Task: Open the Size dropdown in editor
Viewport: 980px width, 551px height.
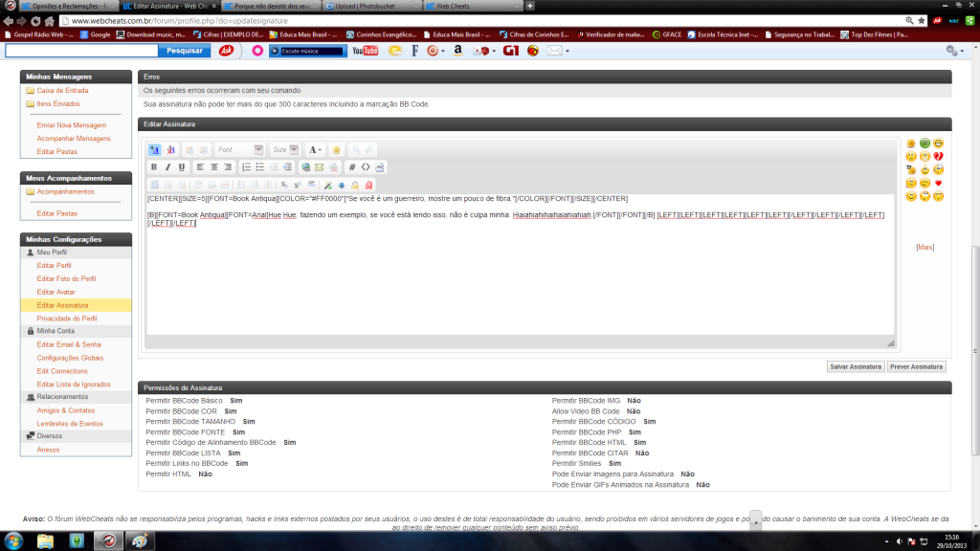Action: point(284,149)
